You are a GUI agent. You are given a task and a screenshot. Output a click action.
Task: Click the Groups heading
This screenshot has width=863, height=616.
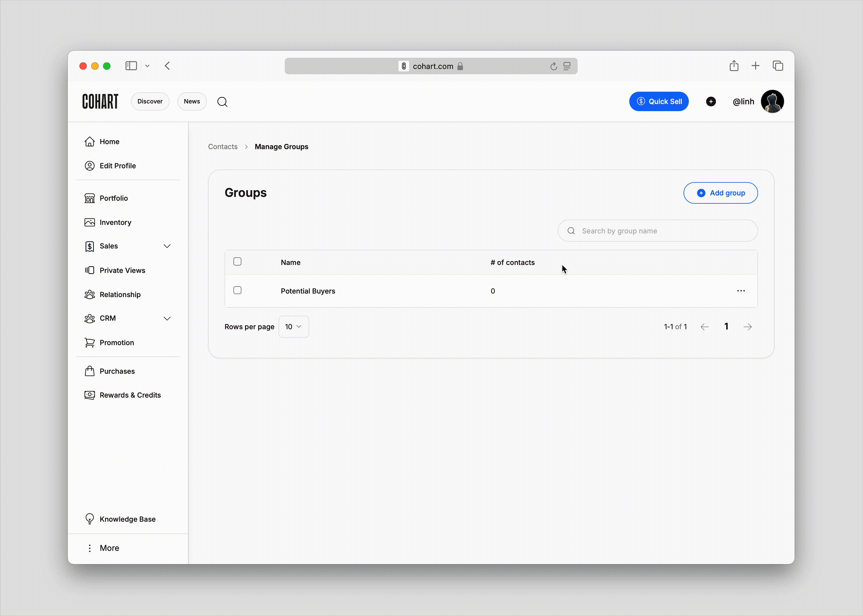coord(246,193)
